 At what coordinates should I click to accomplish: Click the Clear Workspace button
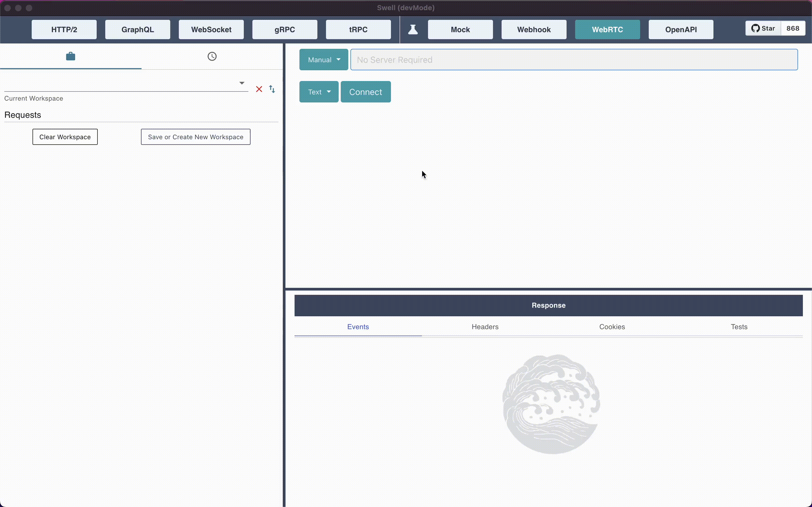point(65,137)
